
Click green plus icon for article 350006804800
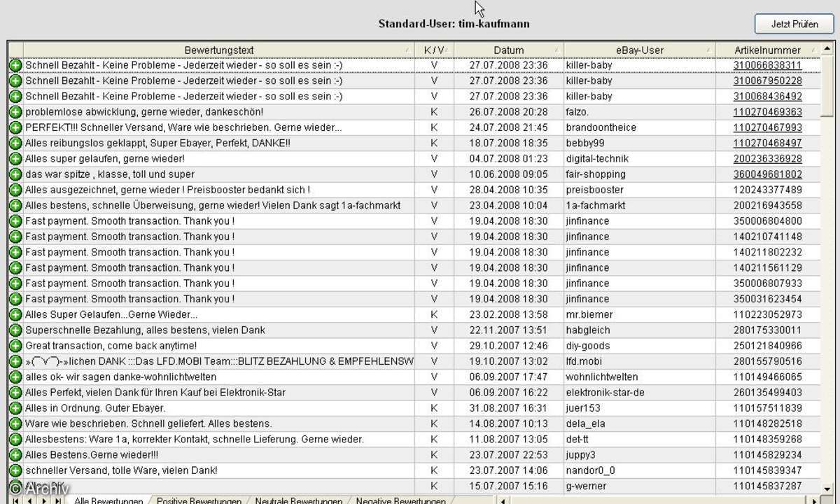[15, 221]
